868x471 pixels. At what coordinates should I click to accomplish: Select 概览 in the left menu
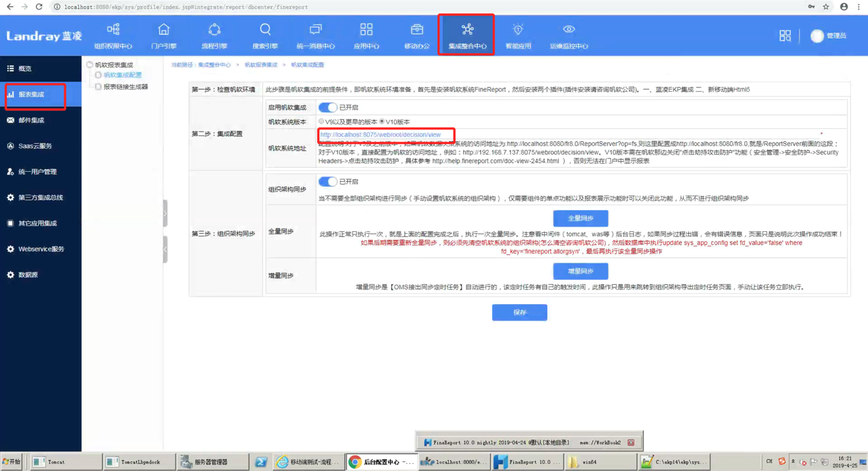(41, 69)
